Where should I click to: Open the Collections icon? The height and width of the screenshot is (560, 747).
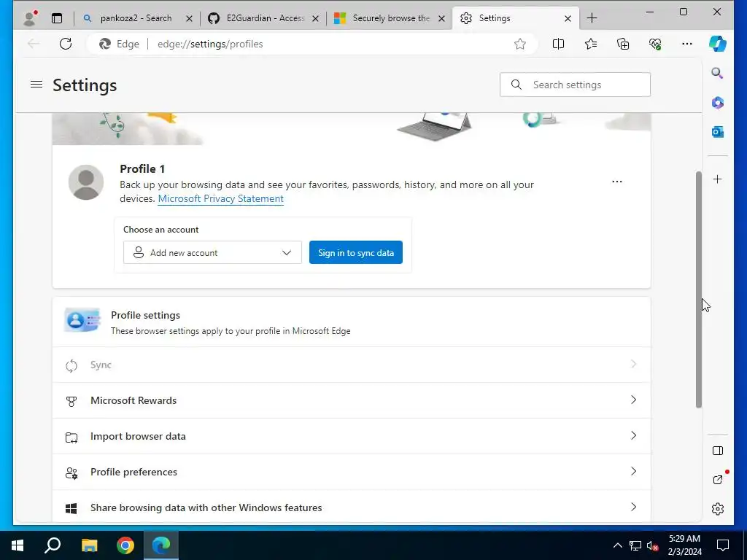point(623,44)
